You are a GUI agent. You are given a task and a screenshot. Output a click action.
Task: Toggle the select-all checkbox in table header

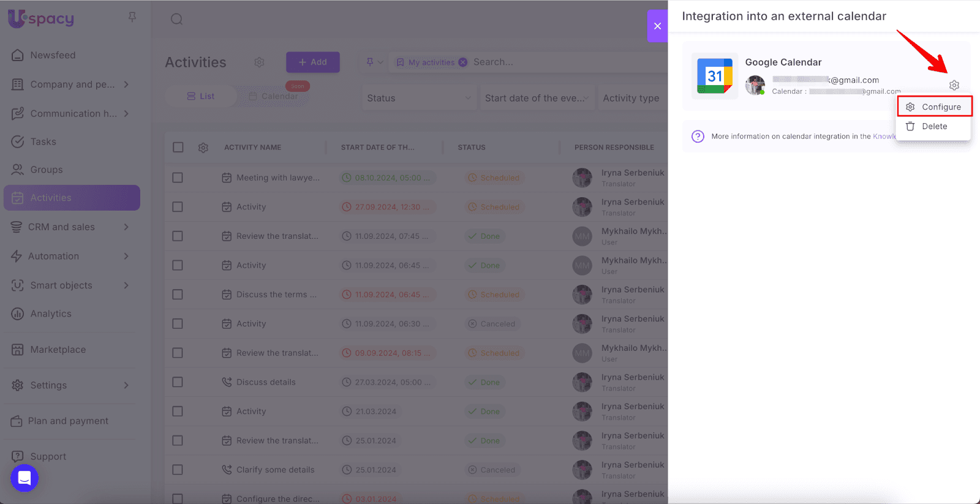click(x=178, y=148)
